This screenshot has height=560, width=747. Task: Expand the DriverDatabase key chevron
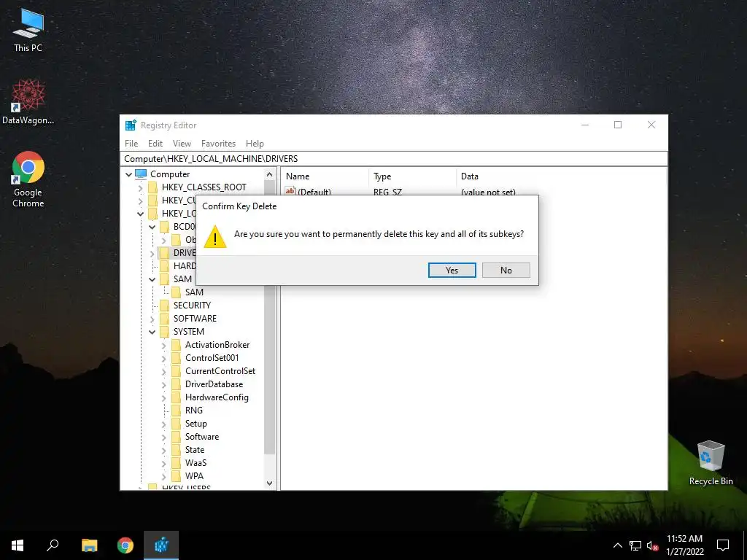click(164, 385)
